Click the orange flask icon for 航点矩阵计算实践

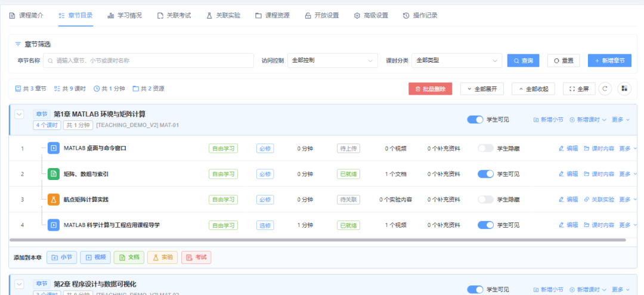pyautogui.click(x=54, y=200)
